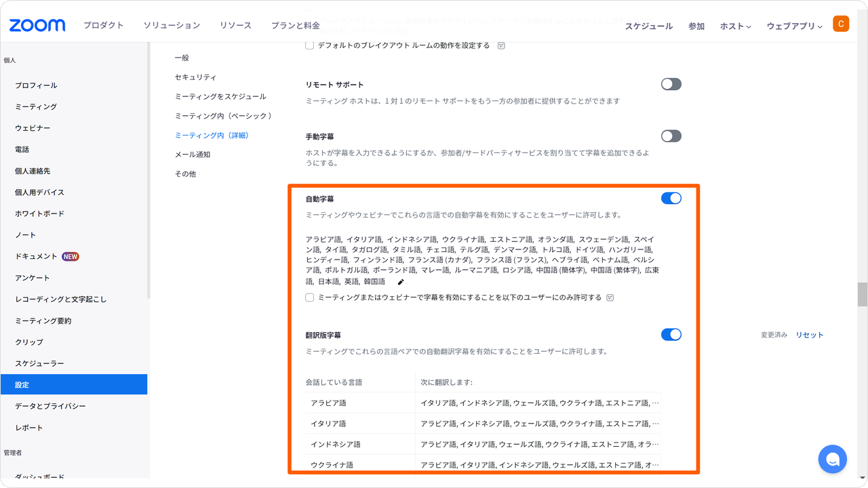Click lock icon beside breakout room checkbox
The width and height of the screenshot is (868, 488).
(x=501, y=46)
